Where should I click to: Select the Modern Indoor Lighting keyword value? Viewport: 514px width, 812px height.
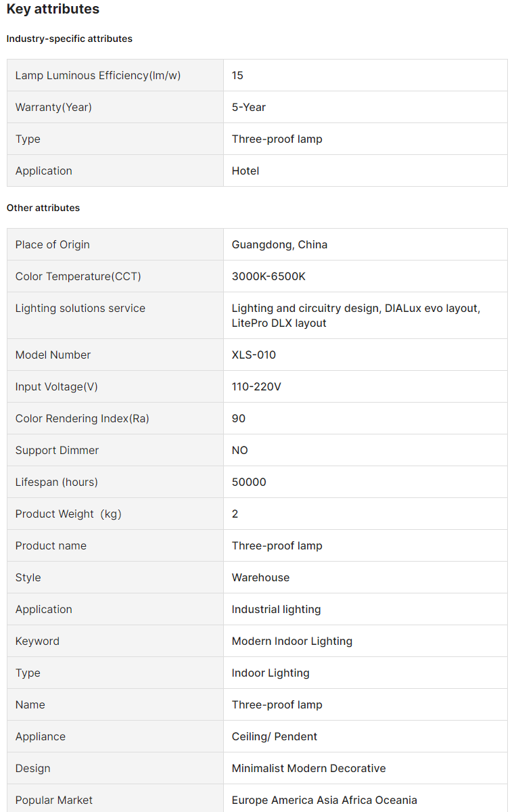(x=291, y=641)
